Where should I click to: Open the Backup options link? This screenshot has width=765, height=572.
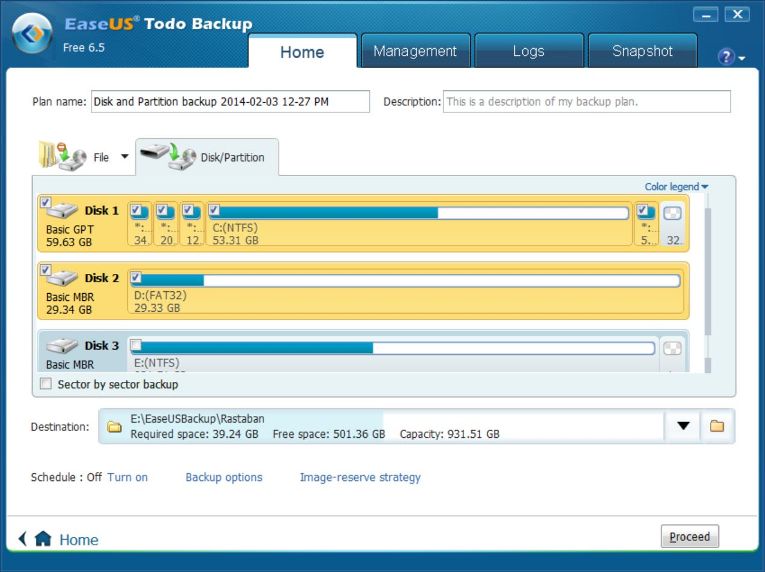(x=224, y=478)
